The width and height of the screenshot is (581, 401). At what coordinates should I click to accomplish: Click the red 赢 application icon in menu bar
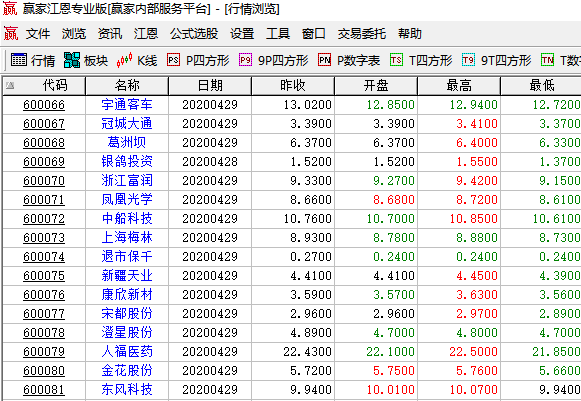[11, 34]
